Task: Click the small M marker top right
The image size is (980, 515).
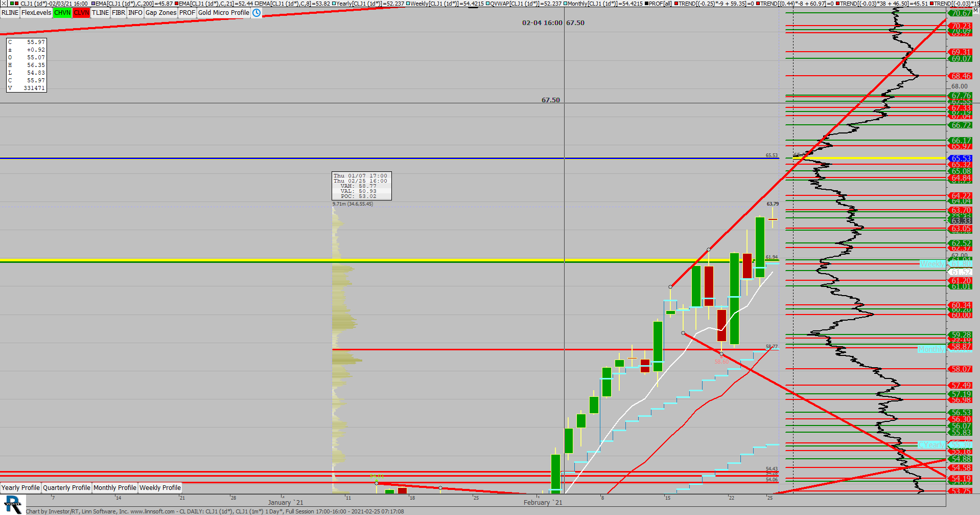Action: click(975, 10)
